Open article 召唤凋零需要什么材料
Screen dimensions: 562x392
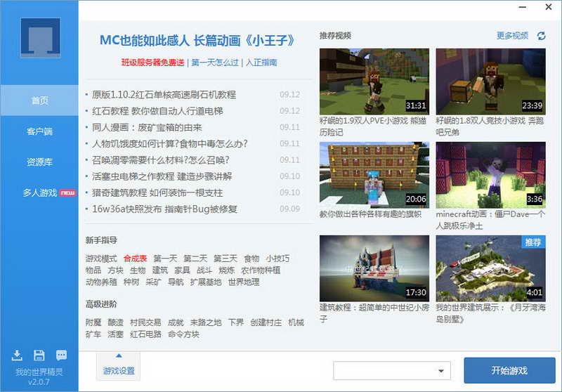click(161, 159)
